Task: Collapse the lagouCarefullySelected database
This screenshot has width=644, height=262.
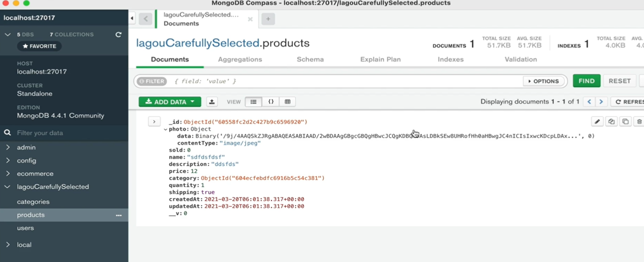Action: pos(7,187)
